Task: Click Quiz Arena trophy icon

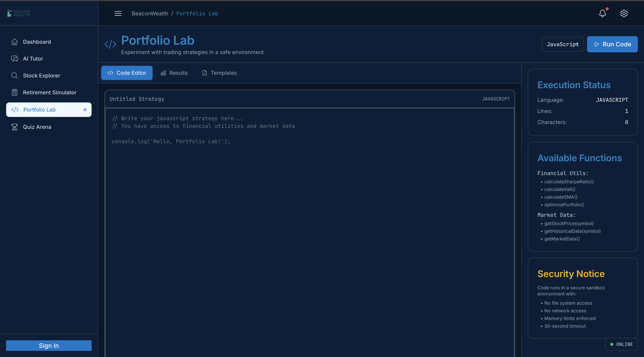Action: click(x=15, y=127)
